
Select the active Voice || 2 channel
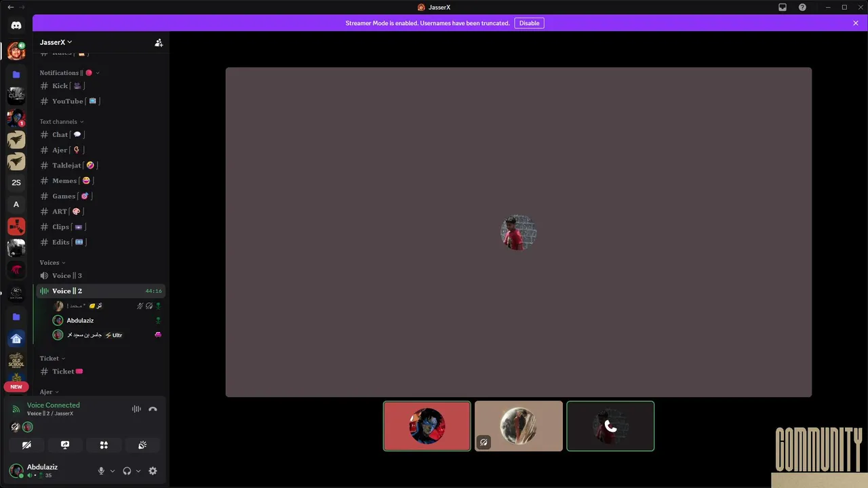(x=101, y=291)
